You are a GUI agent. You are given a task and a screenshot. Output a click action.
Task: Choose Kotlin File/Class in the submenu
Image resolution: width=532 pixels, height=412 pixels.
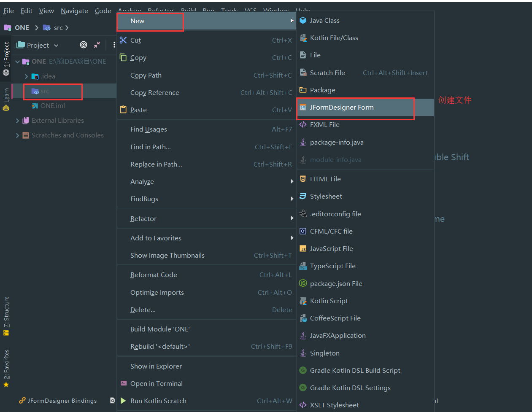tap(334, 38)
